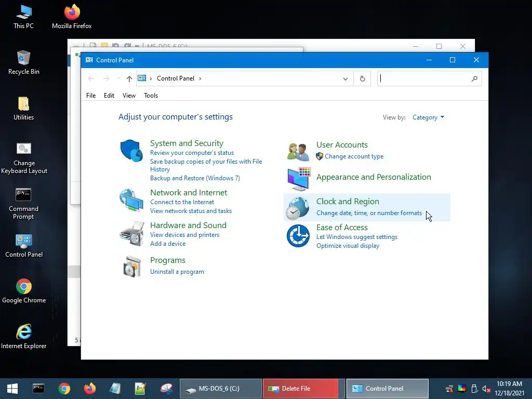Open the Programs disc box icon
532x399 pixels.
point(132,267)
